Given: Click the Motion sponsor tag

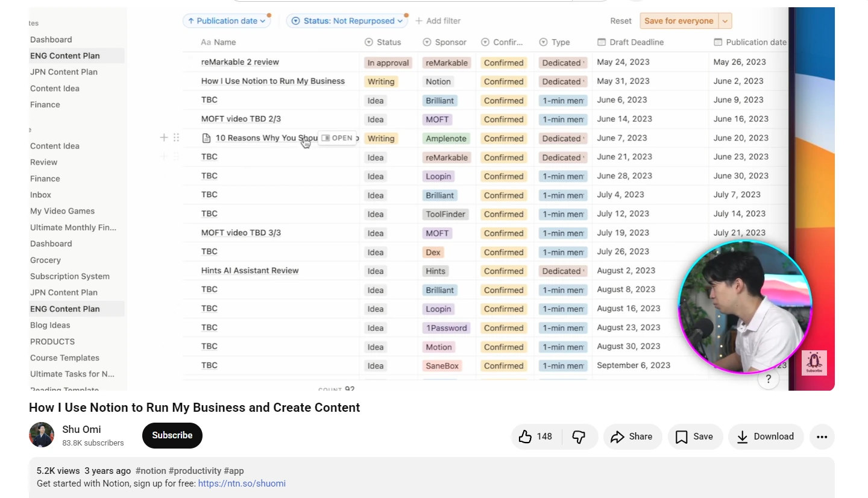Looking at the screenshot, I should pyautogui.click(x=438, y=347).
